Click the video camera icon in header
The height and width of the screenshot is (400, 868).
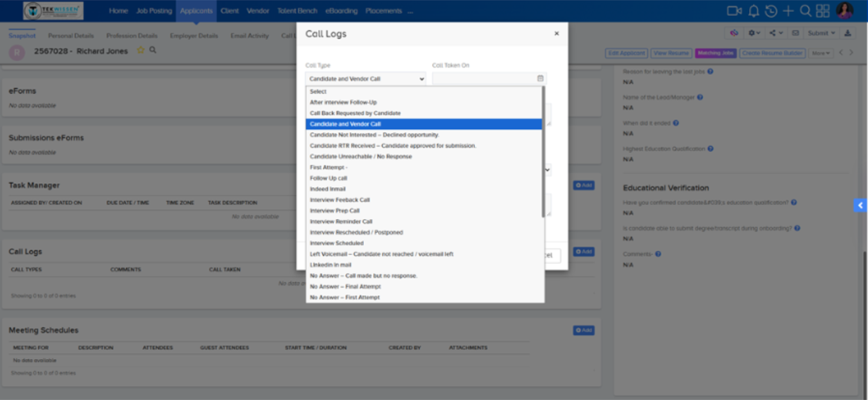click(x=733, y=11)
